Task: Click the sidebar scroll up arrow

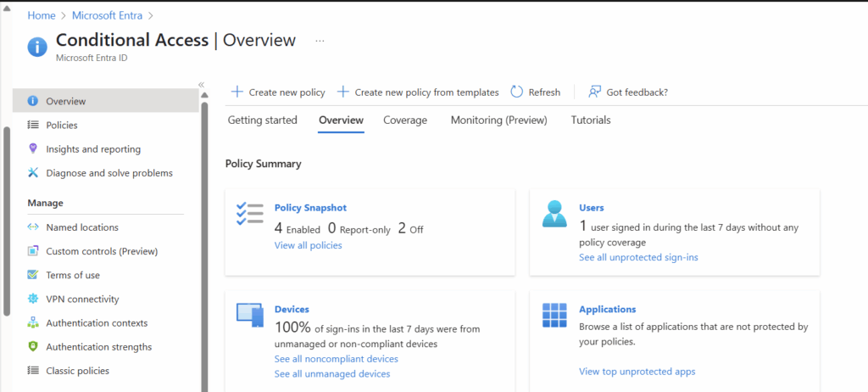Action: tap(204, 95)
